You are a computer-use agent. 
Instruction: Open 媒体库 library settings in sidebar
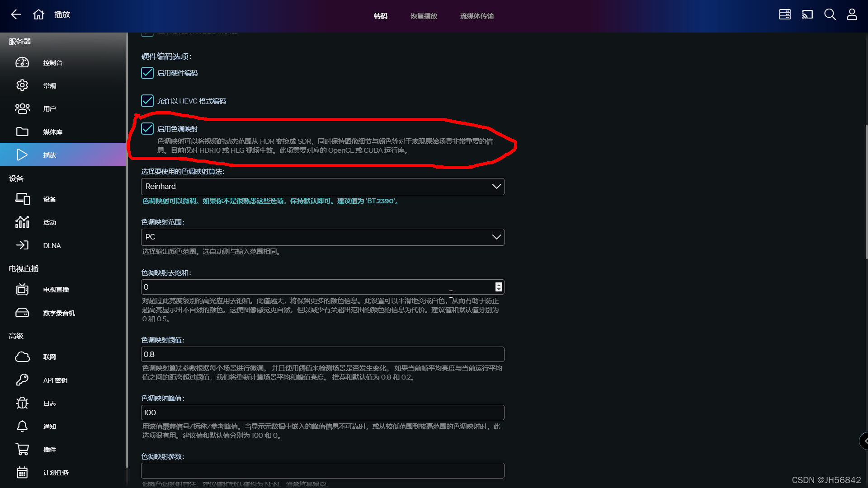coord(52,132)
